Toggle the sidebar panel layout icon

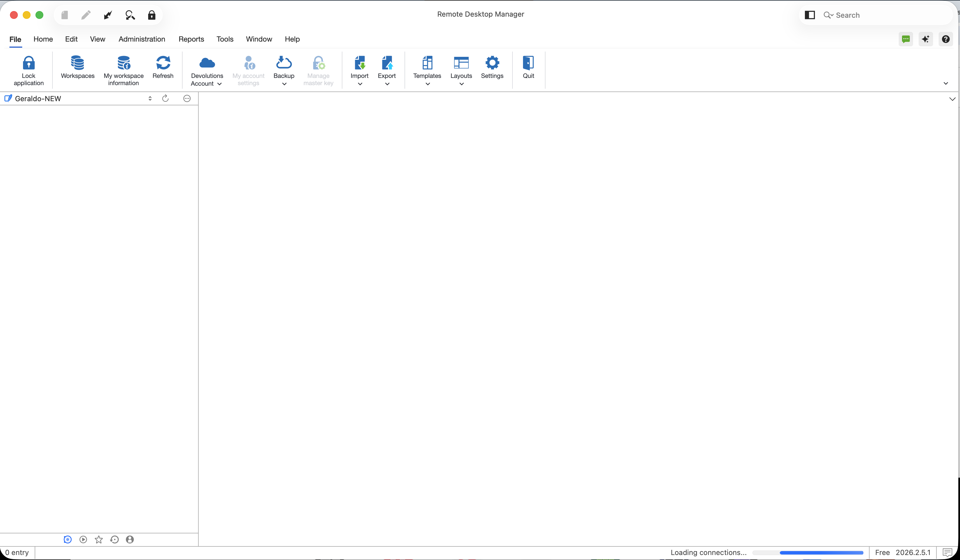(x=810, y=15)
